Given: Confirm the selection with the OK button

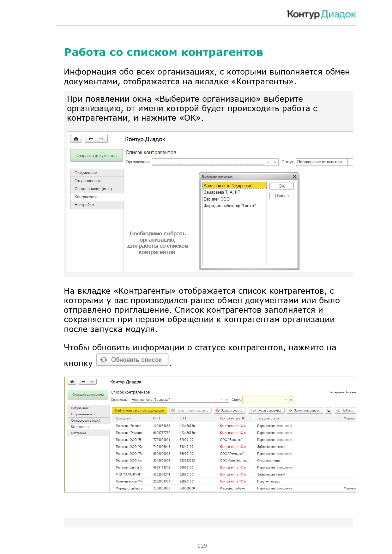Looking at the screenshot, I should [x=281, y=186].
